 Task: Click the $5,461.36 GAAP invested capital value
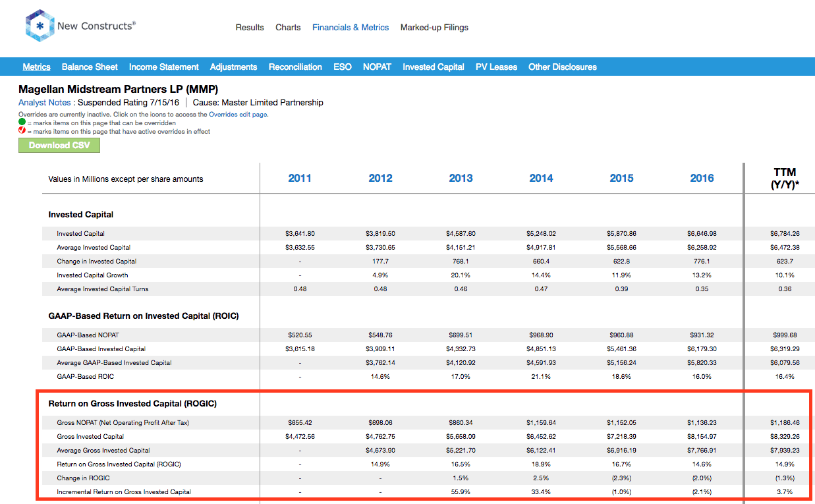pos(621,349)
